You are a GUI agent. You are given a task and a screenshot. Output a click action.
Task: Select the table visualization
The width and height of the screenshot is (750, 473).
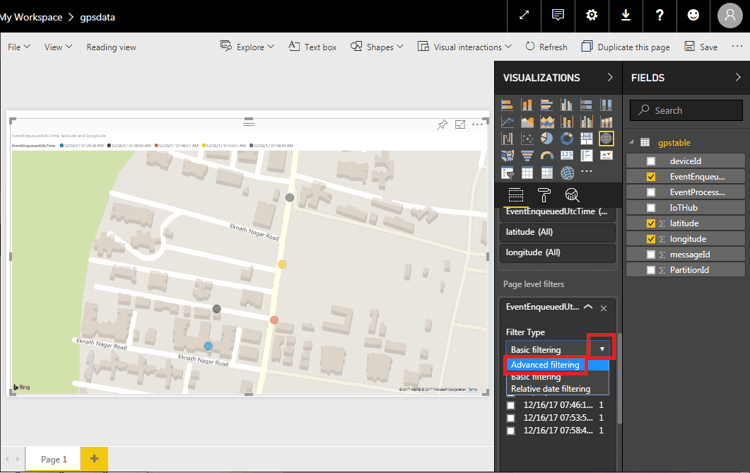pos(527,173)
